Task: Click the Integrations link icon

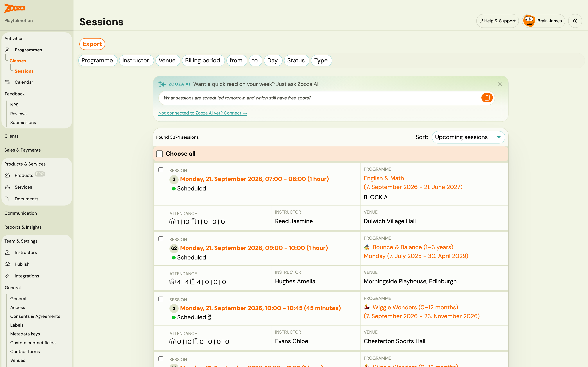Action: pyautogui.click(x=7, y=276)
